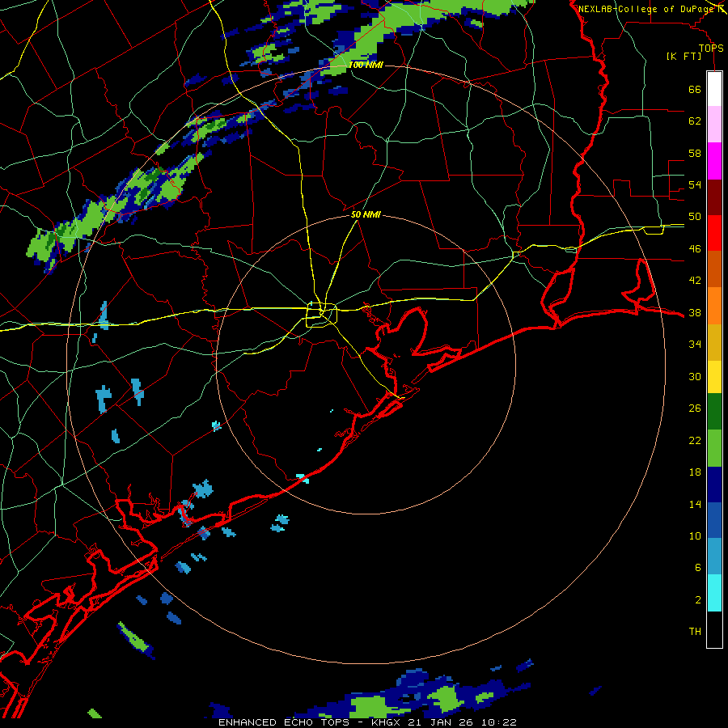The width and height of the screenshot is (728, 728).
Task: Click the dark orange 42 kft legend swatch
Action: [x=714, y=269]
